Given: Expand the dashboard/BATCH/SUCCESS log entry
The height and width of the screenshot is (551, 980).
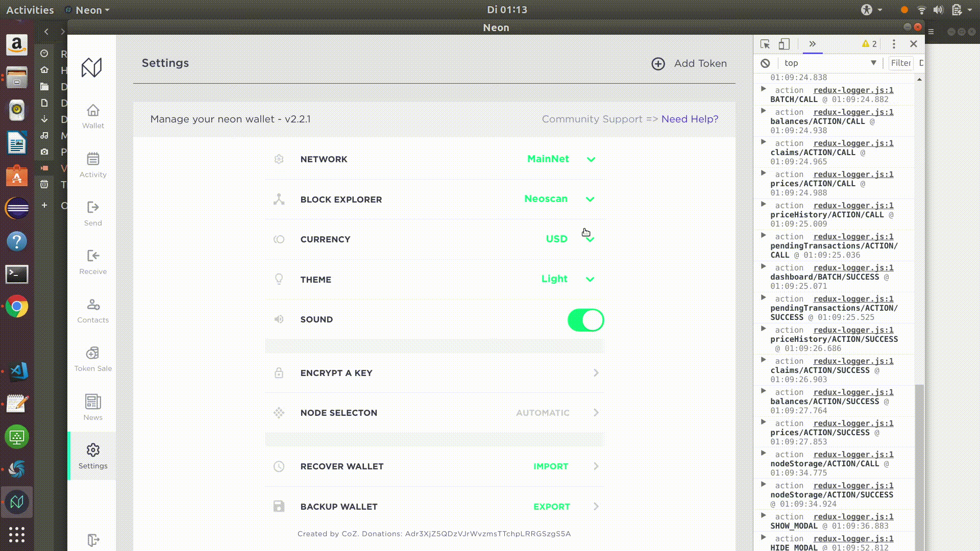Looking at the screenshot, I should 764,267.
